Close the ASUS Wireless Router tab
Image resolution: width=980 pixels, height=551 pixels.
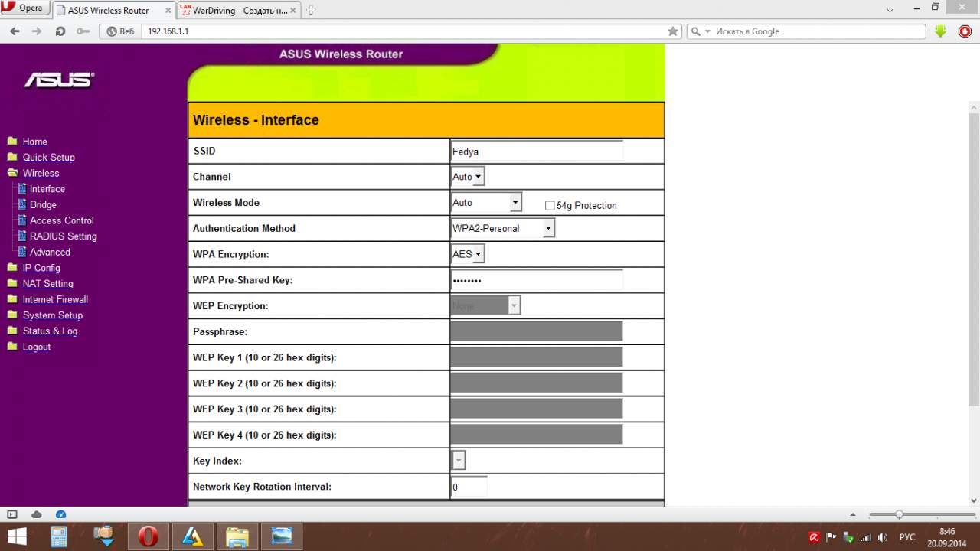[x=168, y=11]
